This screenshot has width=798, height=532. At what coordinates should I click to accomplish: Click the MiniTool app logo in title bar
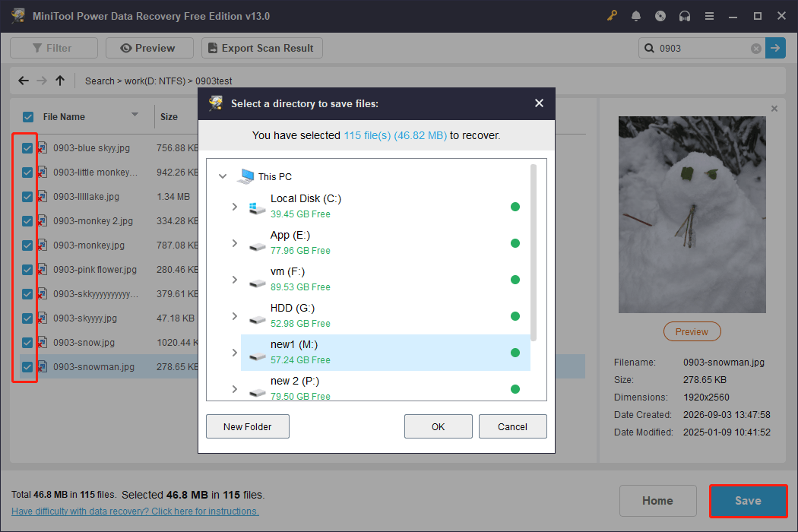[18, 16]
